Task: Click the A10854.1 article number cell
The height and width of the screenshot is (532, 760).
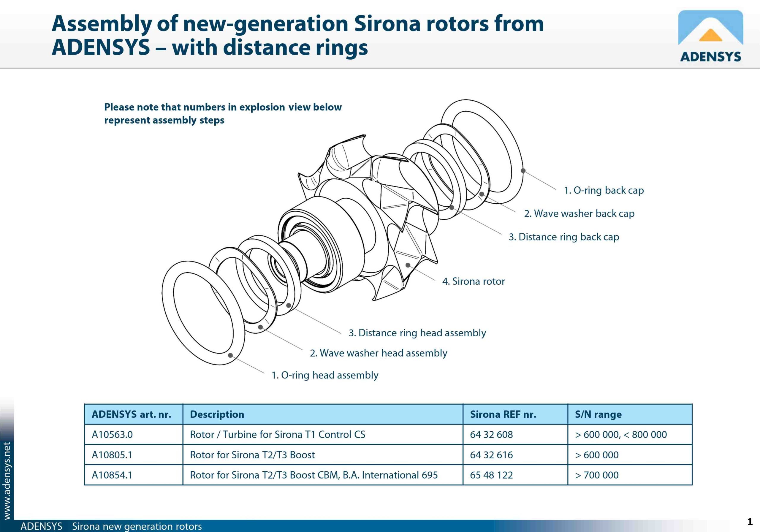Action: tap(112, 475)
